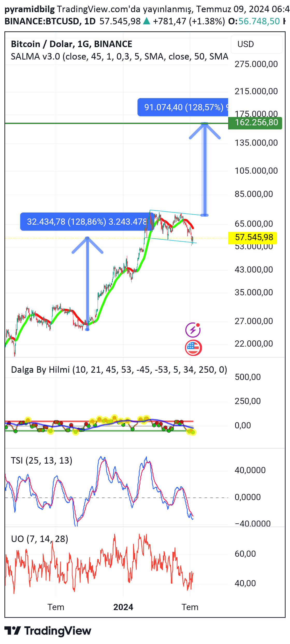Click the UO (7, 14, 28) indicator label
290x644 pixels.
click(x=40, y=539)
